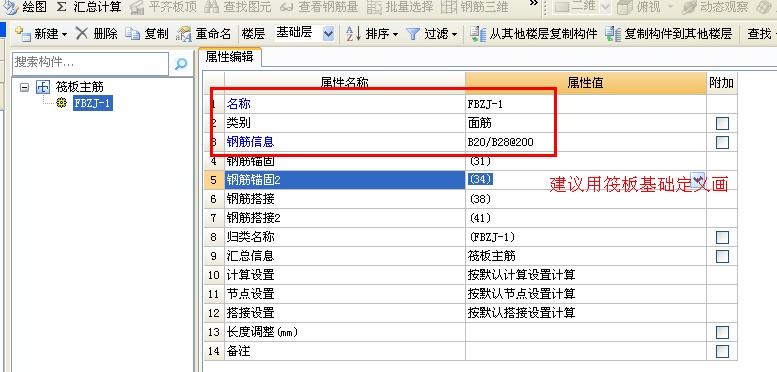Open the 过滤 dropdown arrow
This screenshot has height=372, width=777.
tap(454, 35)
